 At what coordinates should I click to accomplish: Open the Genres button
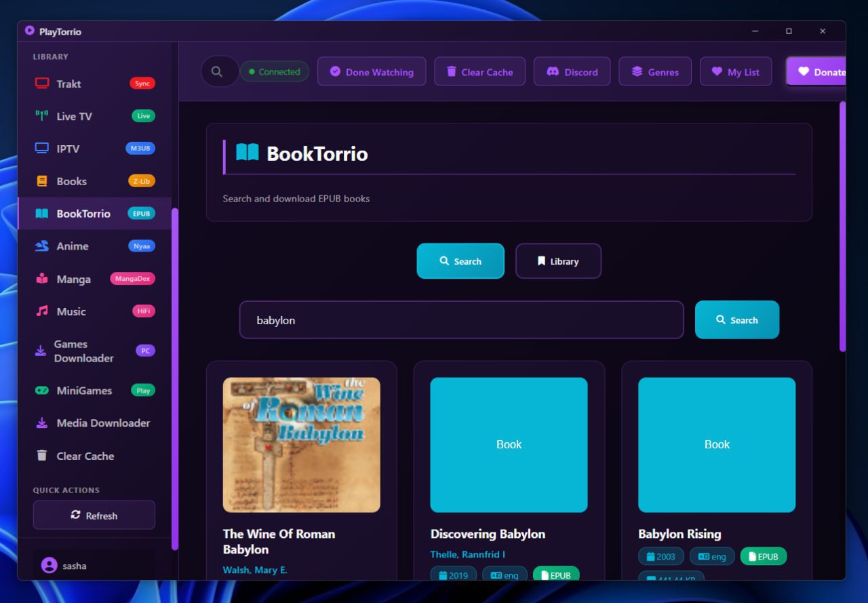pyautogui.click(x=655, y=72)
